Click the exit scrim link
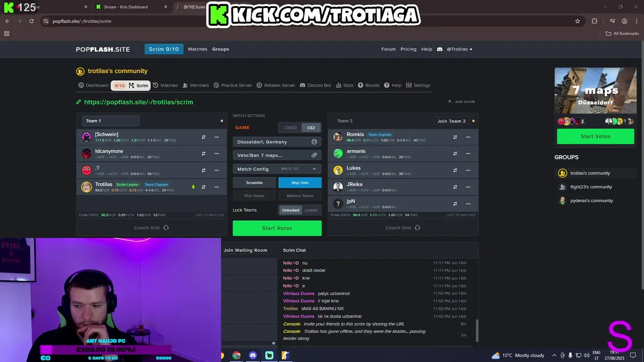This screenshot has width=644, height=362. coord(461,102)
